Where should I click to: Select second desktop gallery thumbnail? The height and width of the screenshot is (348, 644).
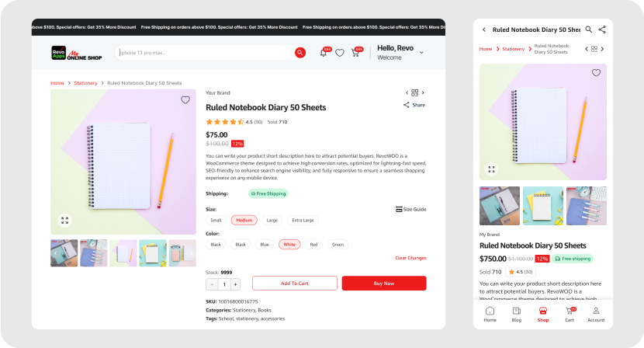[x=94, y=253]
